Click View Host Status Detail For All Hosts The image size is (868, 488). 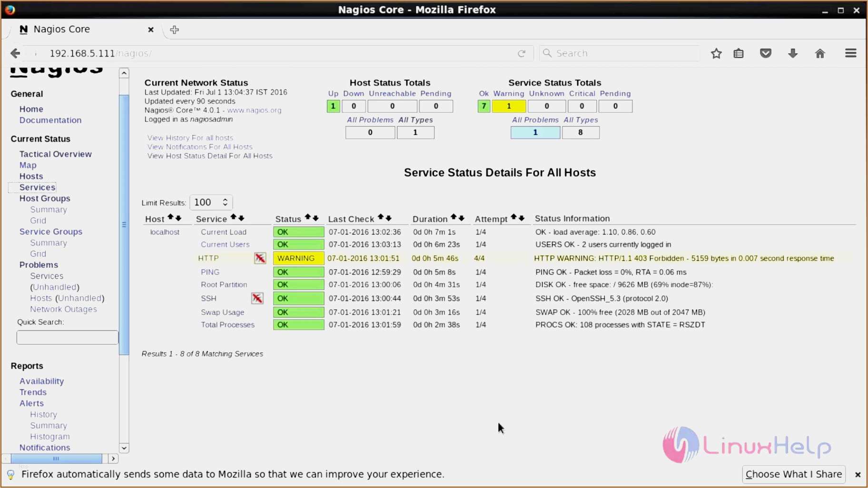(210, 156)
